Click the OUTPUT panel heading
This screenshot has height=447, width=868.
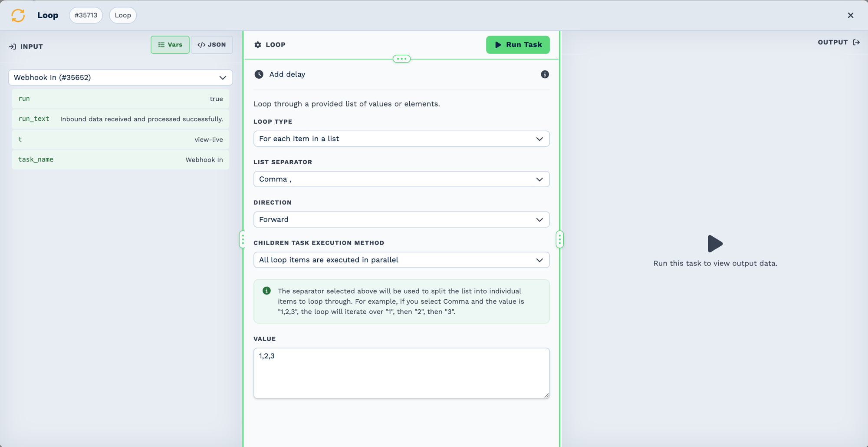(x=833, y=42)
